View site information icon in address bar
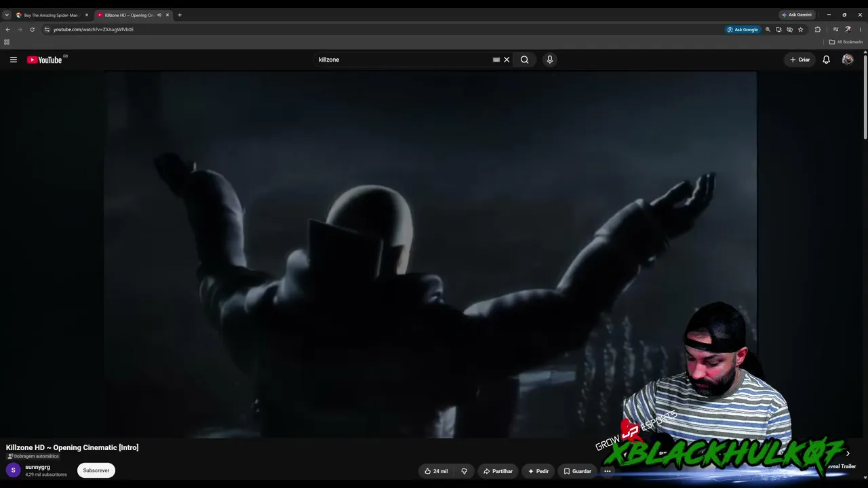This screenshot has height=488, width=868. (x=47, y=30)
